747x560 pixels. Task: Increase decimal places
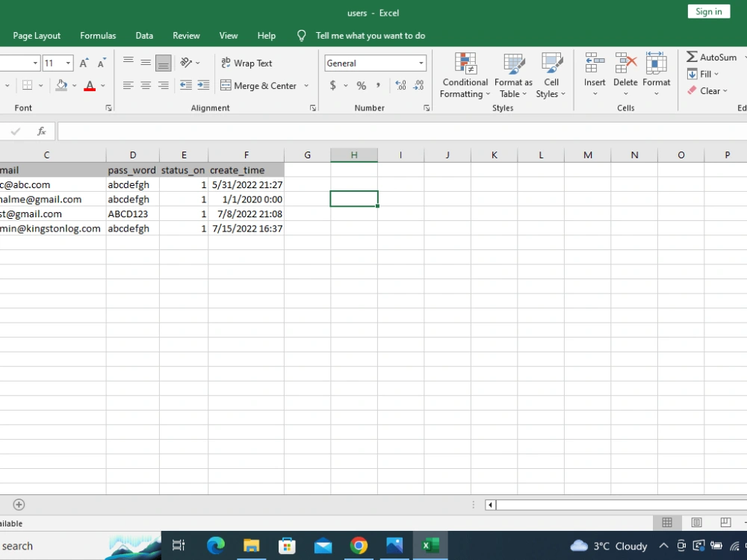400,86
